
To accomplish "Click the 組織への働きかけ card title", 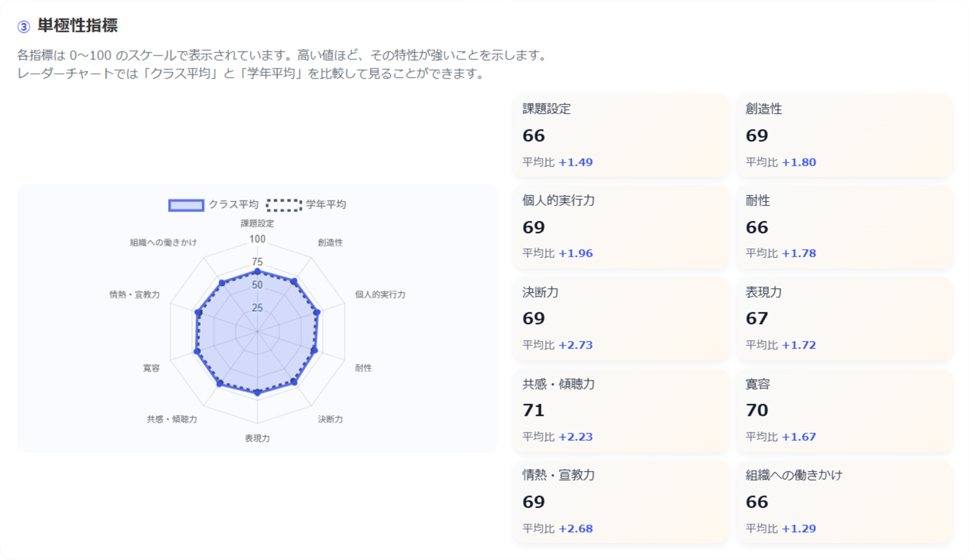I will (794, 475).
